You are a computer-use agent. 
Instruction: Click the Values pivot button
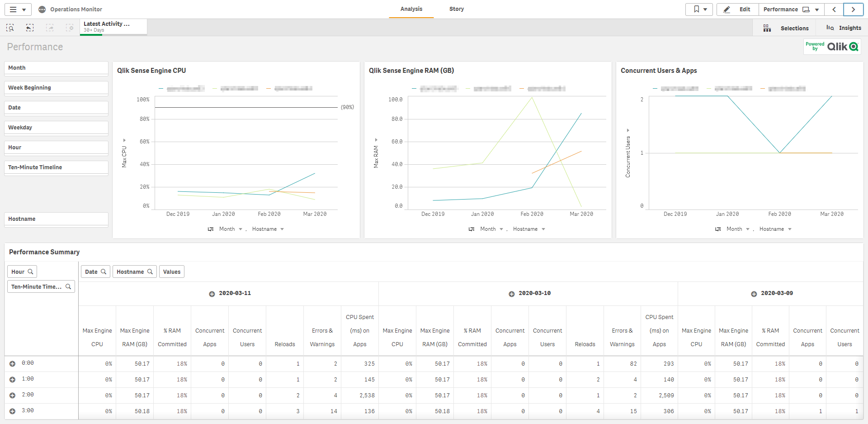[x=171, y=272]
